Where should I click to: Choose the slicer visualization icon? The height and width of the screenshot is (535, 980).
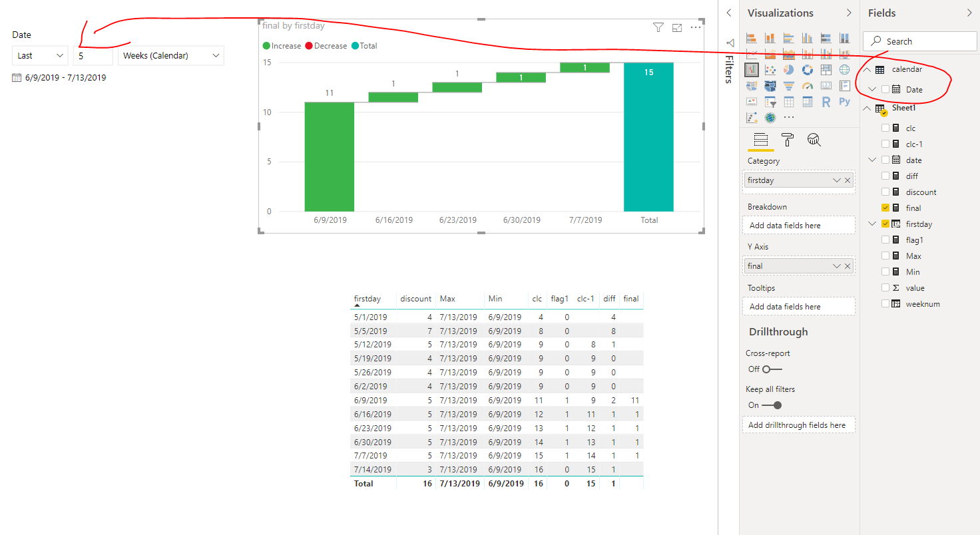[x=770, y=102]
